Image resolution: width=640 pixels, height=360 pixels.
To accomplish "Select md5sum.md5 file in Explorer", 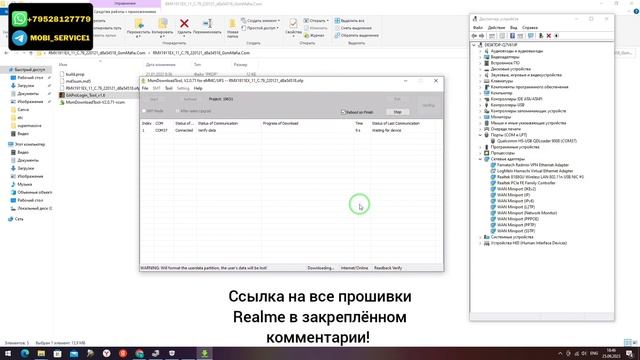I will pyautogui.click(x=78, y=81).
